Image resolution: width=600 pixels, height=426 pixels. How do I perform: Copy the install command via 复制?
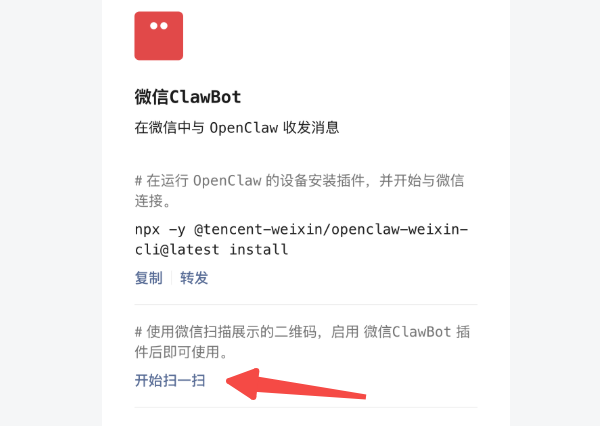(149, 278)
